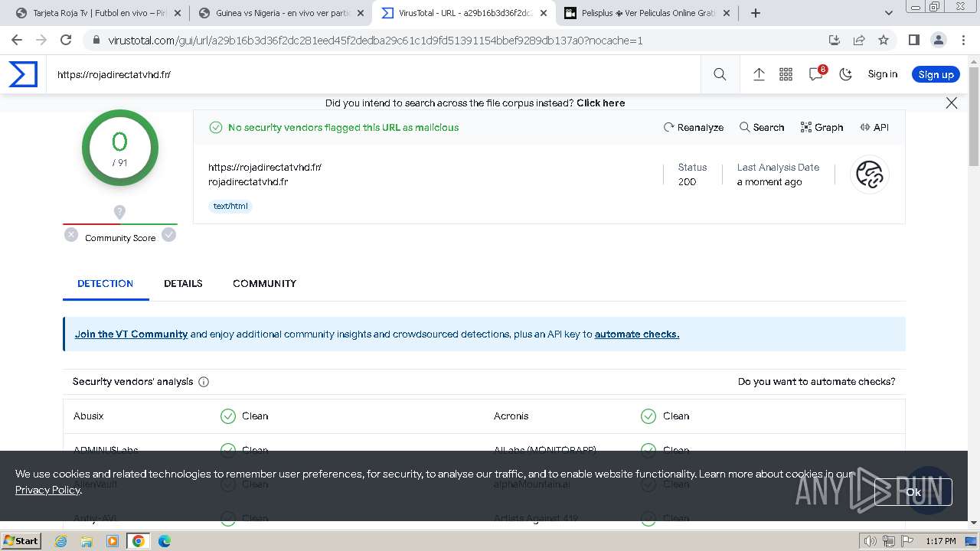Click the taskbar clock showing 1:17 PM
The height and width of the screenshot is (551, 980).
point(940,541)
